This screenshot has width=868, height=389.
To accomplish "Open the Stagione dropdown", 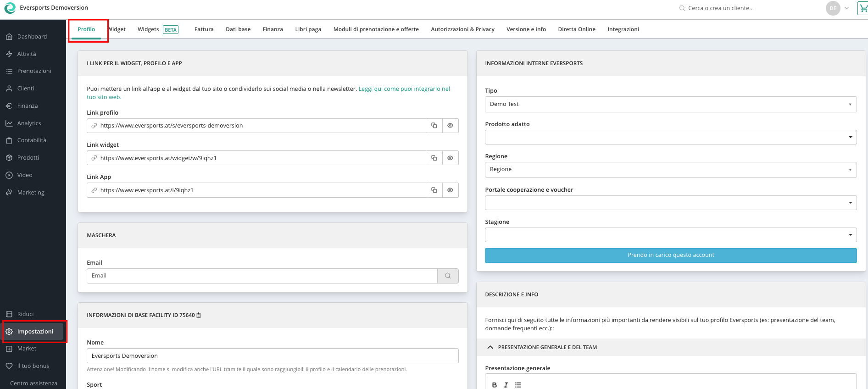I will coord(671,235).
